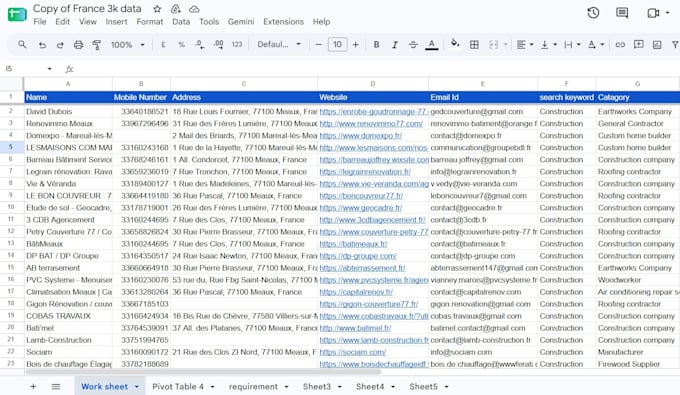Print the spreadsheet
The width and height of the screenshot is (680, 395).
(x=78, y=45)
